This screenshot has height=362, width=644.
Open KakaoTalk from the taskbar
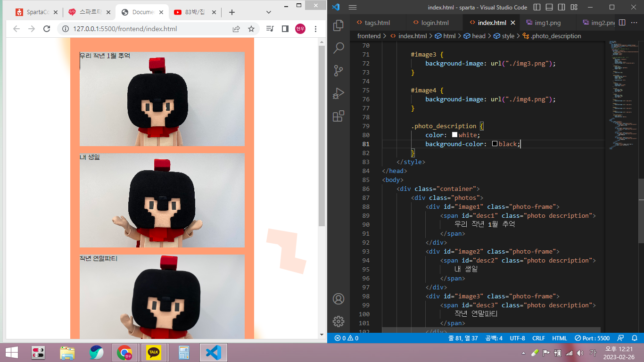pyautogui.click(x=153, y=353)
